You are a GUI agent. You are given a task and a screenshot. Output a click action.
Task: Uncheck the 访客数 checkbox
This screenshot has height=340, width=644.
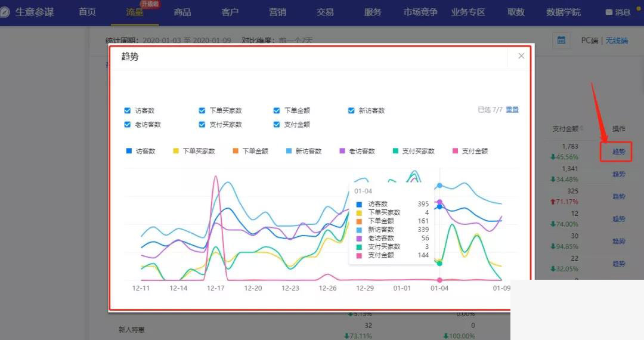click(128, 110)
